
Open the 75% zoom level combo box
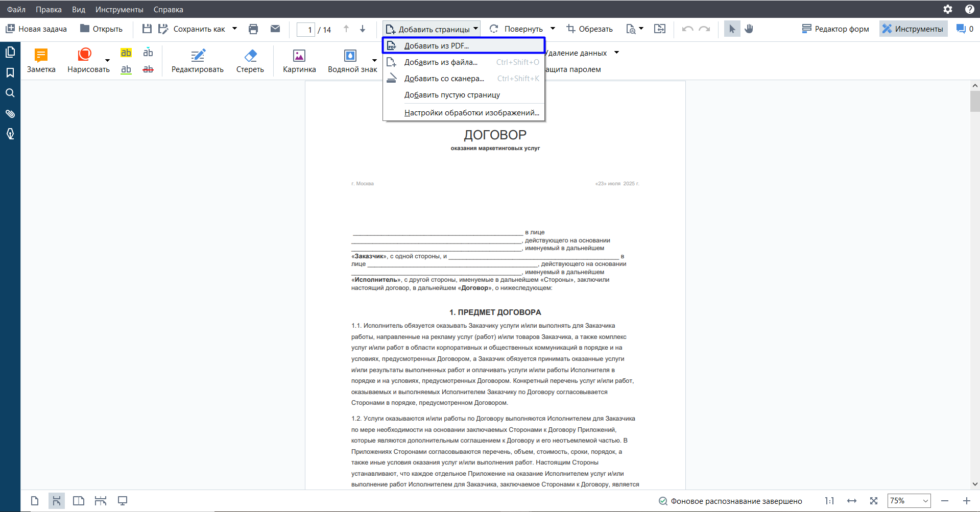tap(909, 501)
